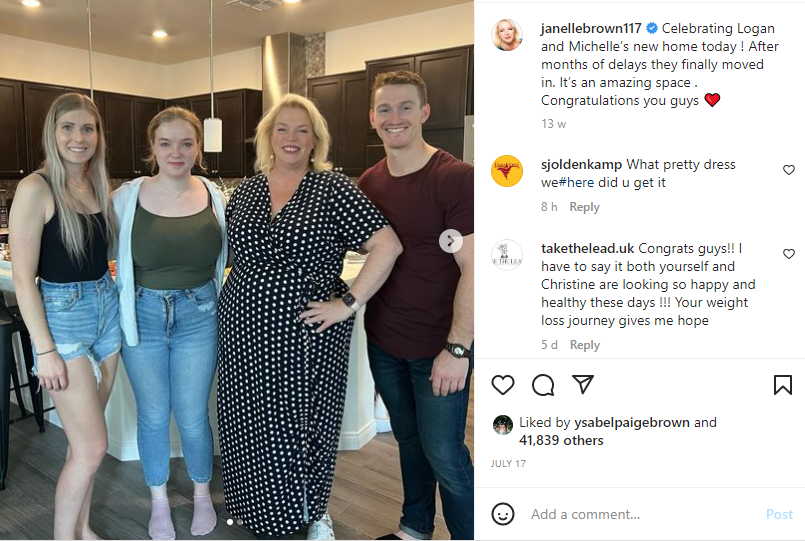Open comments via the speech bubble icon
This screenshot has height=541, width=805.
coord(543,385)
